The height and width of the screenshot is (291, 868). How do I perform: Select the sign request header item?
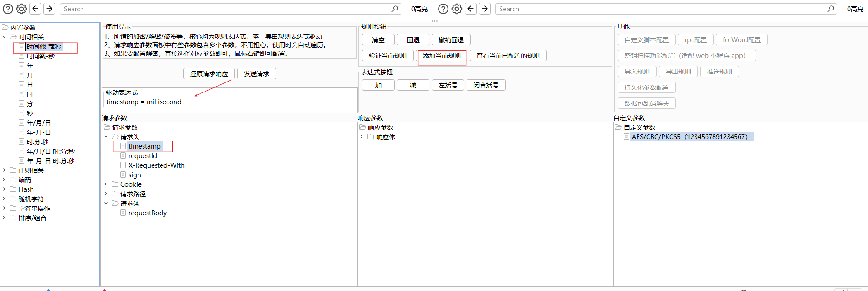coord(134,175)
